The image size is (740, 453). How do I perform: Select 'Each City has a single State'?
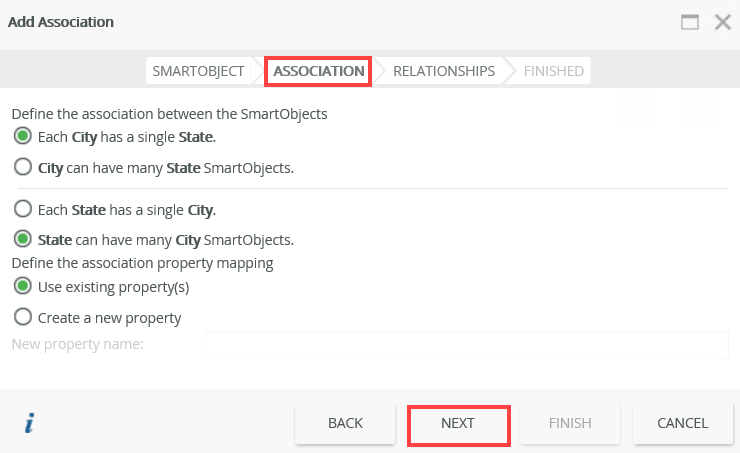click(22, 136)
